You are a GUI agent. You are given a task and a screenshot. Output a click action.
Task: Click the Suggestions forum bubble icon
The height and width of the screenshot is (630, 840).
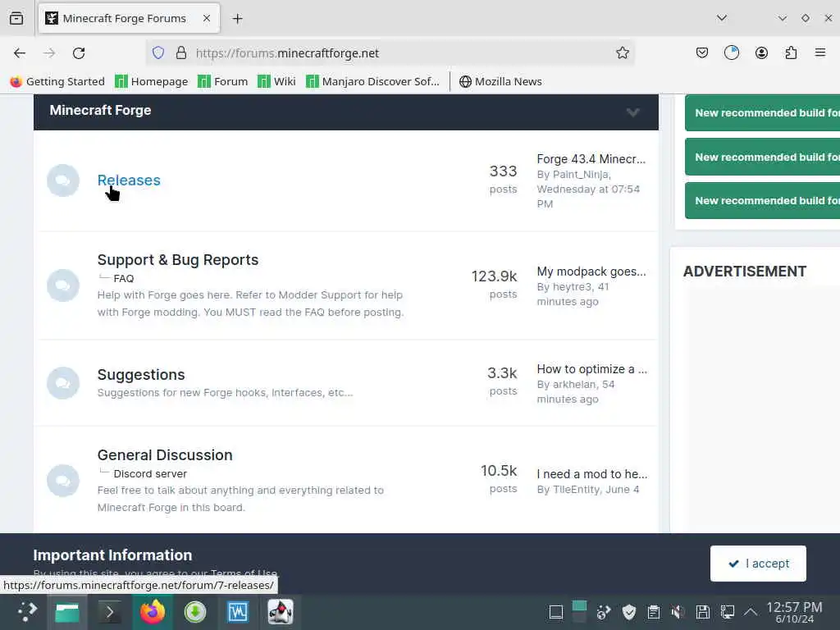(62, 383)
